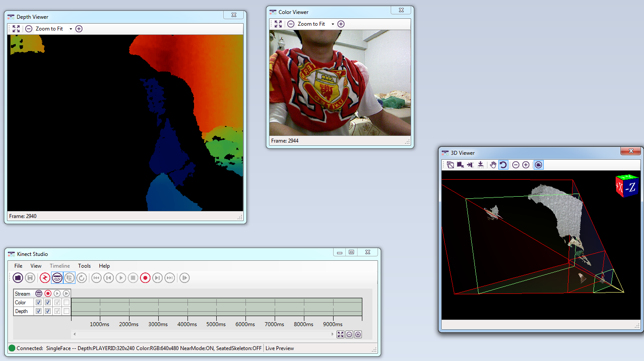Toggle the camera frustum icon in 3D Viewer
644x361 pixels.
click(538, 165)
